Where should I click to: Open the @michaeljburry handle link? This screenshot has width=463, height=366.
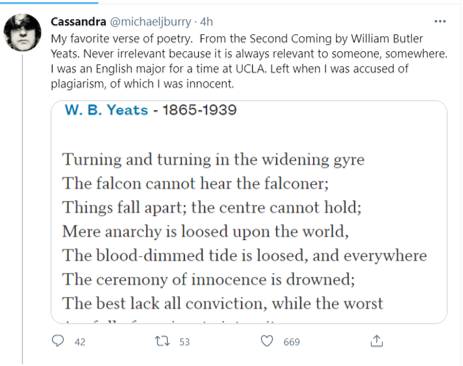(150, 22)
